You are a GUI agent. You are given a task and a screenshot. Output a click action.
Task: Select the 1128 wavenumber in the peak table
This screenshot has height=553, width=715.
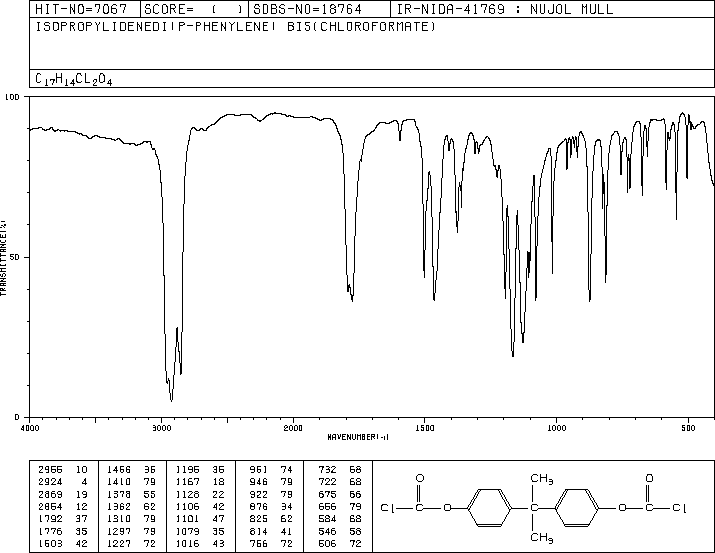187,494
